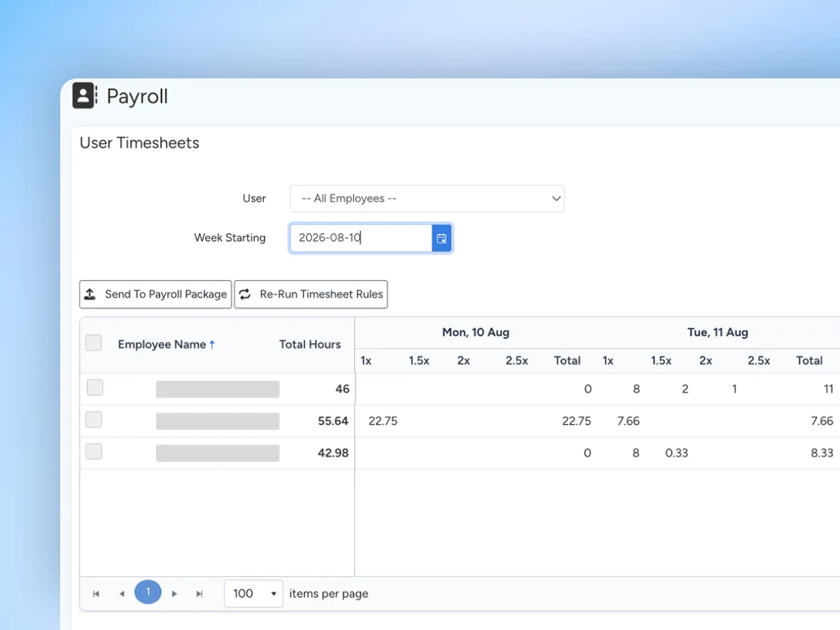840x630 pixels.
Task: Tick the select-all checkbox in table header
Action: tap(93, 343)
